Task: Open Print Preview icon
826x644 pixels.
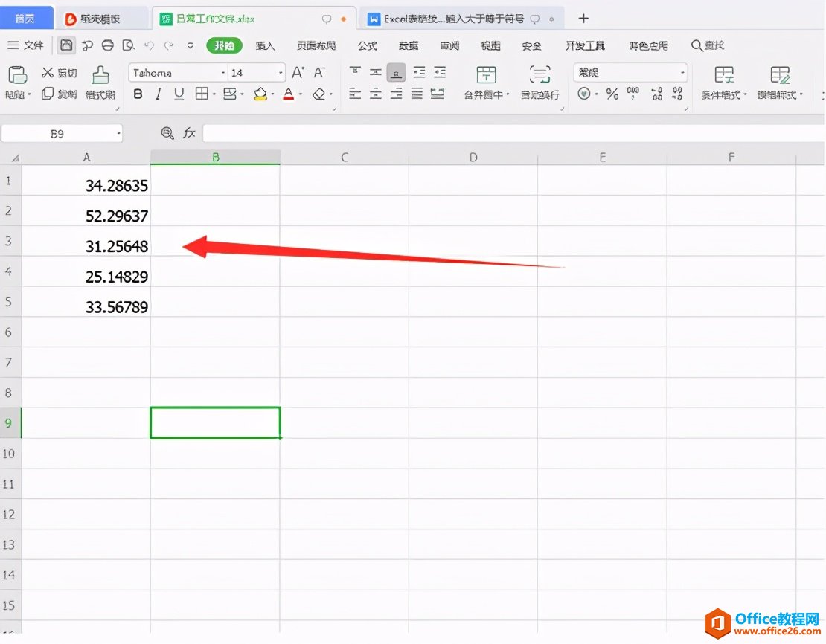Action: [x=128, y=45]
